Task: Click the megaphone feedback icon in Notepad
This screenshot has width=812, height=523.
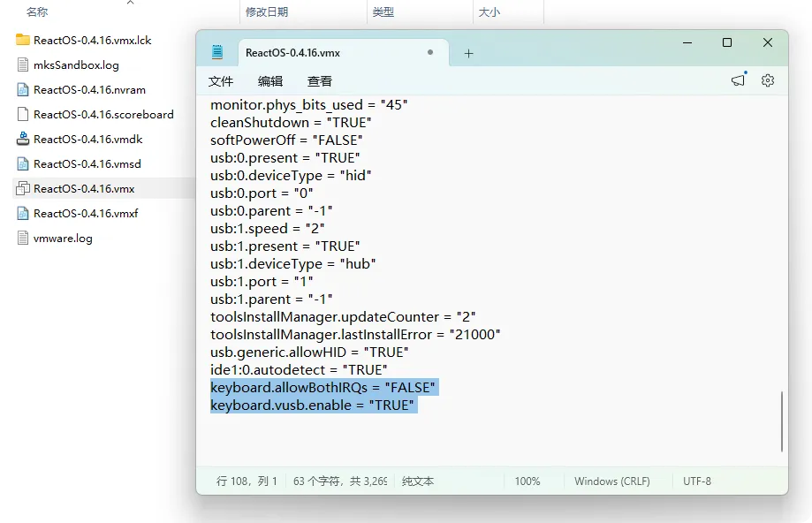Action: (739, 80)
